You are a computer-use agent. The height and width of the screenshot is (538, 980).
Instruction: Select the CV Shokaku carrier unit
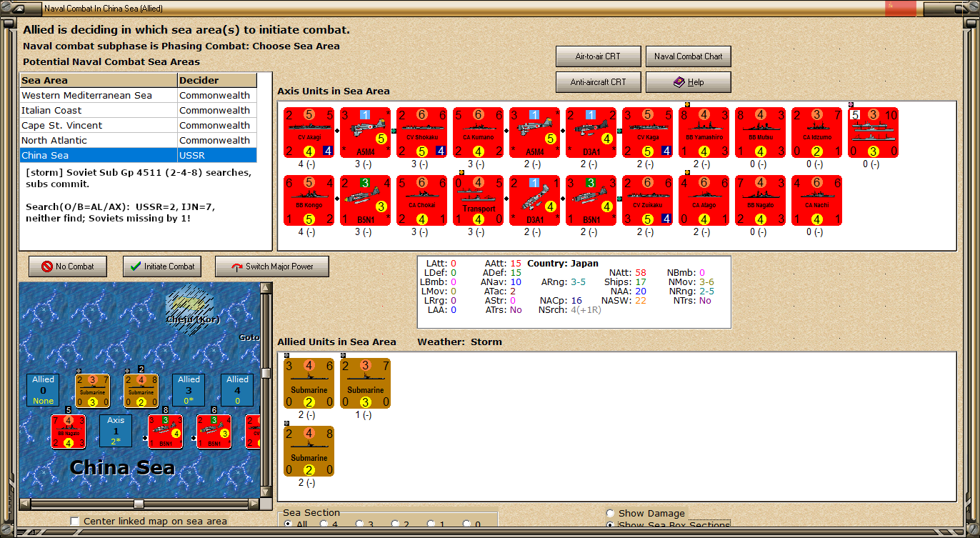pos(422,133)
